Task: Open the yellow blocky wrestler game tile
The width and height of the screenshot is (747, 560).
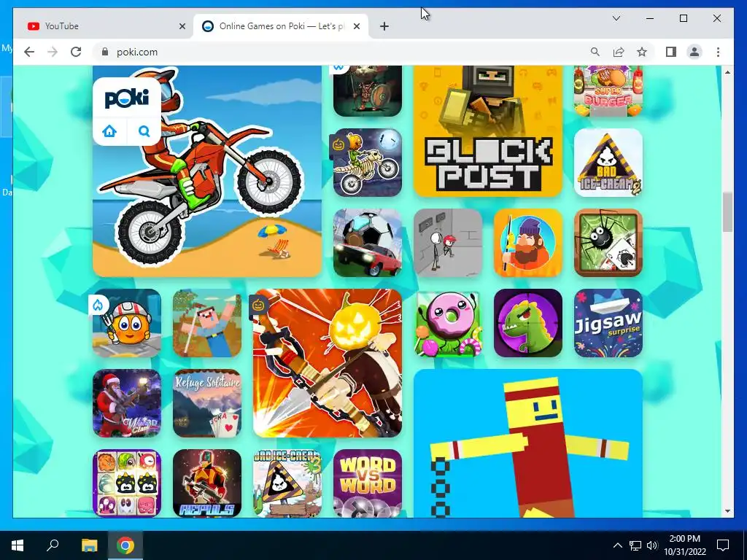Action: click(x=528, y=443)
